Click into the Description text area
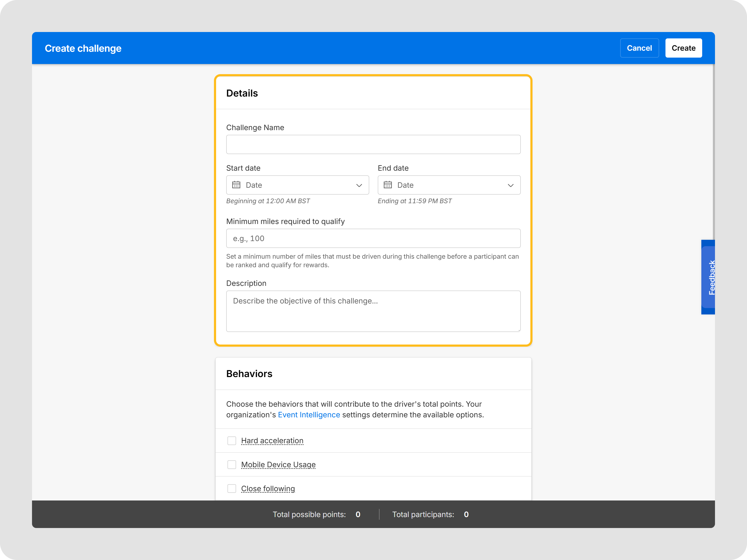 click(373, 311)
